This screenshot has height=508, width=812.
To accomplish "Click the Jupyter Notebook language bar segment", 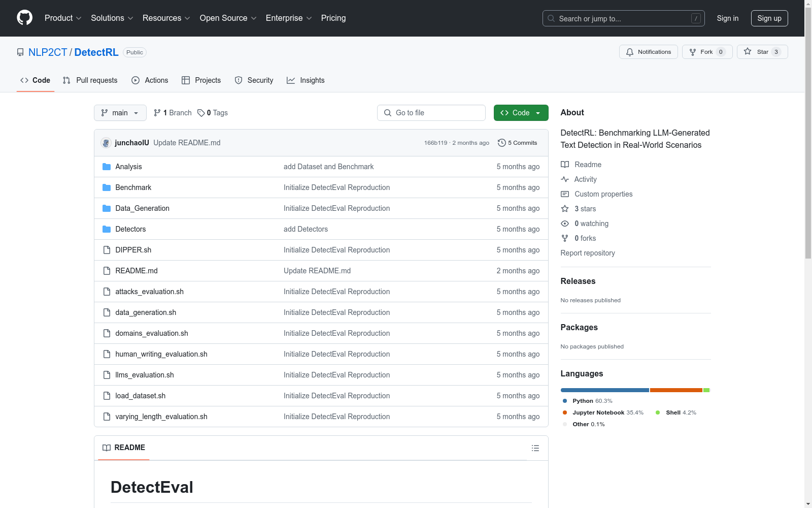I will (676, 390).
